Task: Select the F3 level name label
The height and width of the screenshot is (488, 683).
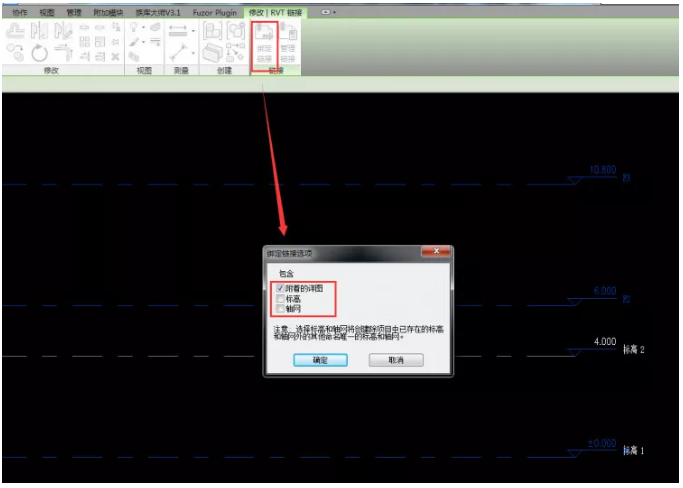Action: click(x=626, y=178)
